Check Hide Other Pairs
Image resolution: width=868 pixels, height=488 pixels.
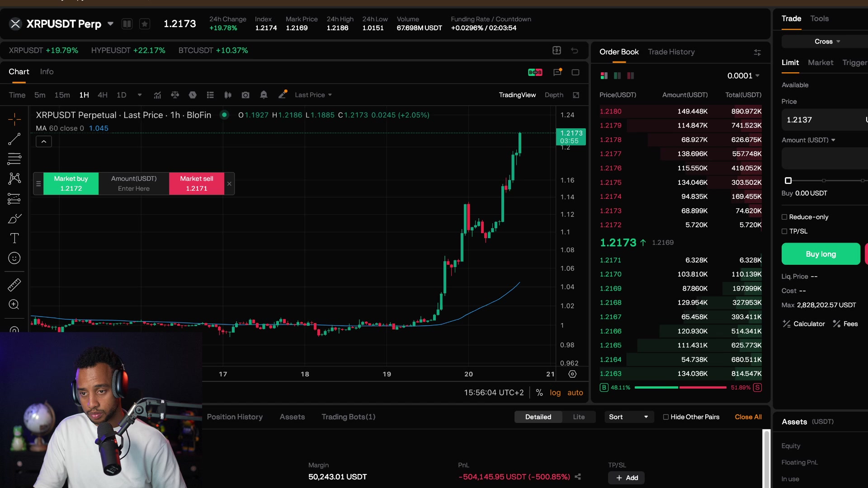[665, 417]
